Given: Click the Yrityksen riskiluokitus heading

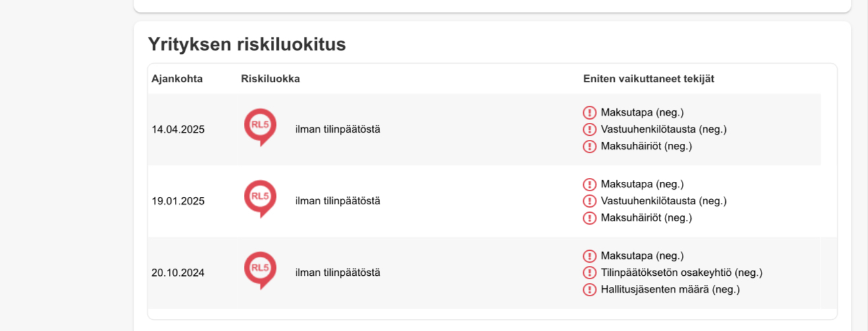Looking at the screenshot, I should click(x=247, y=44).
